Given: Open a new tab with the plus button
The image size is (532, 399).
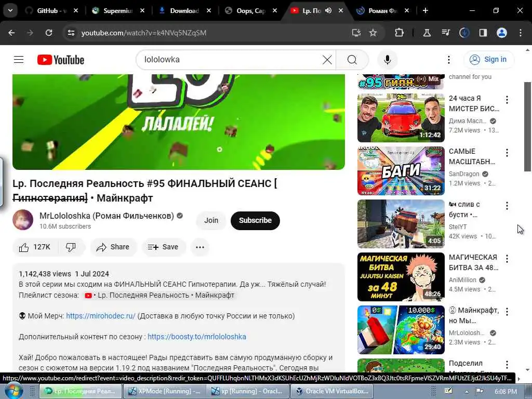Looking at the screenshot, I should [x=425, y=10].
